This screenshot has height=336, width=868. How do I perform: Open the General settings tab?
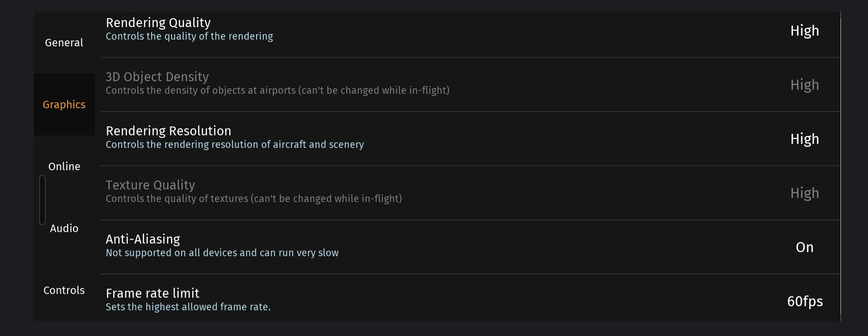(x=64, y=43)
